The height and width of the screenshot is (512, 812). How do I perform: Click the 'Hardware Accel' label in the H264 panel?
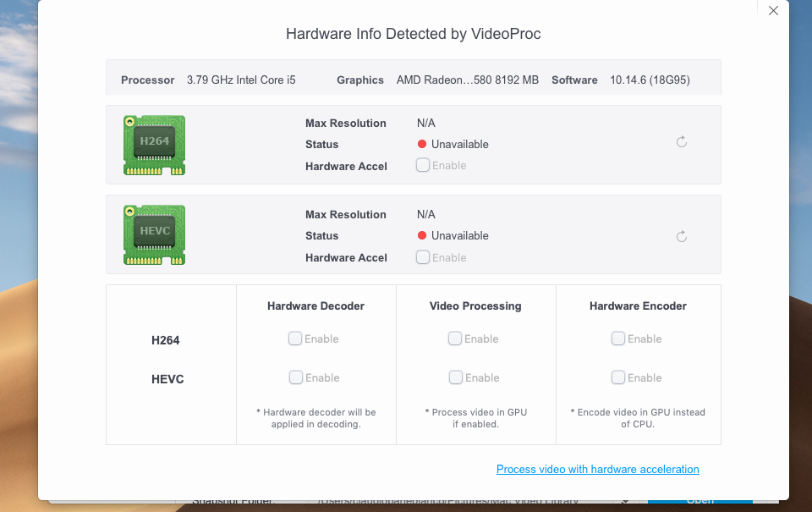346,166
